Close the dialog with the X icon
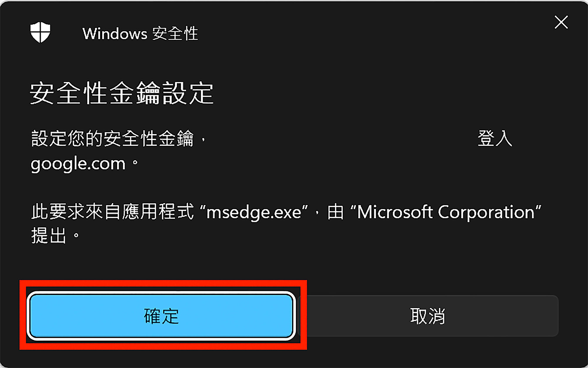The width and height of the screenshot is (588, 368). [561, 22]
